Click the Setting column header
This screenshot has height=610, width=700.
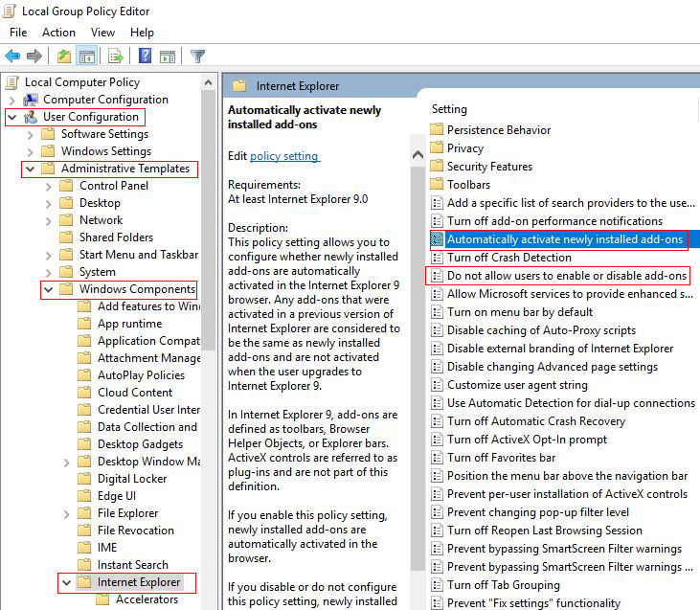point(449,109)
